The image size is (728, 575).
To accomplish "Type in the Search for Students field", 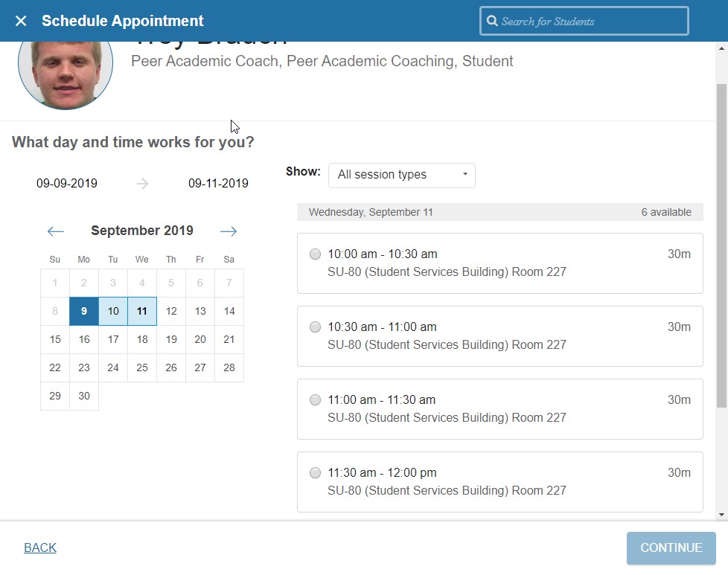I will coord(592,22).
